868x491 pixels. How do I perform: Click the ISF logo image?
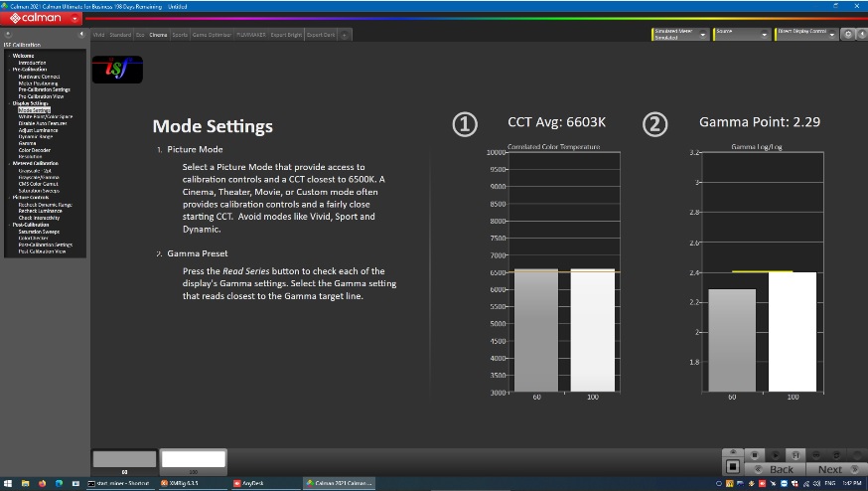coord(117,70)
